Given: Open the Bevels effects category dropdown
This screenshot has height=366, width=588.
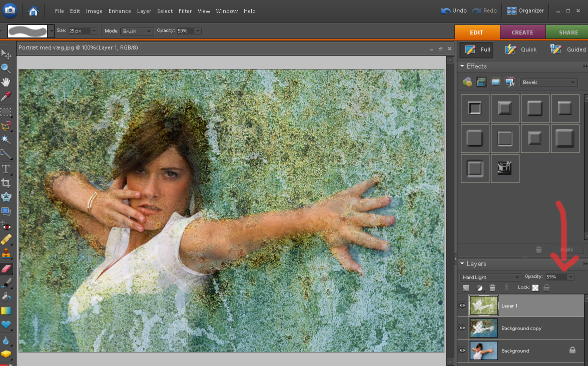Looking at the screenshot, I should click(x=548, y=82).
